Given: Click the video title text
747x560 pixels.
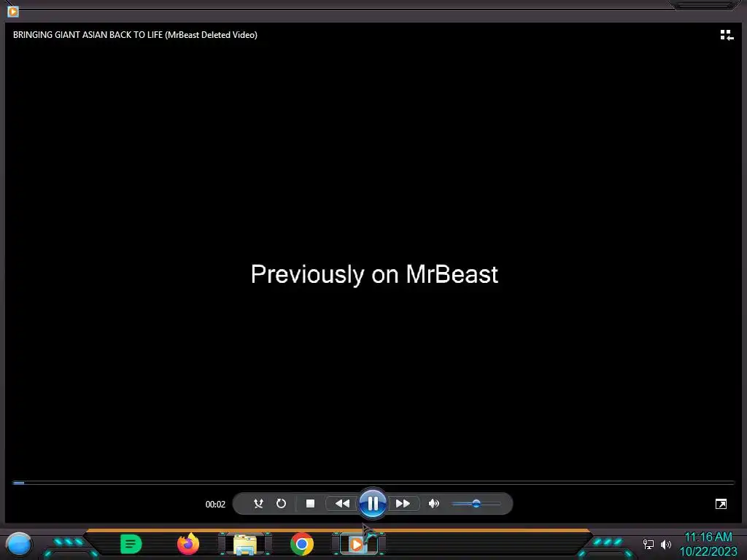Looking at the screenshot, I should [x=135, y=35].
